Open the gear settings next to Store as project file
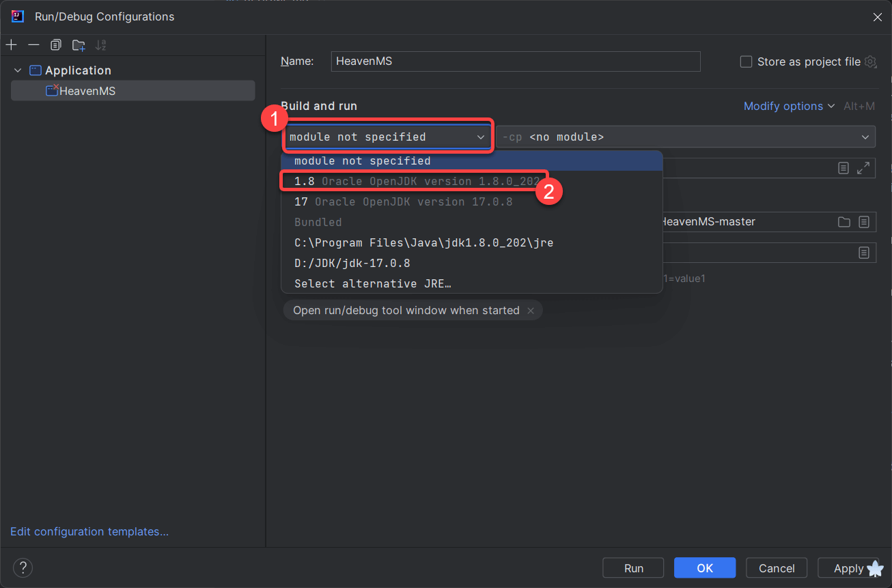Image resolution: width=892 pixels, height=588 pixels. [x=870, y=61]
